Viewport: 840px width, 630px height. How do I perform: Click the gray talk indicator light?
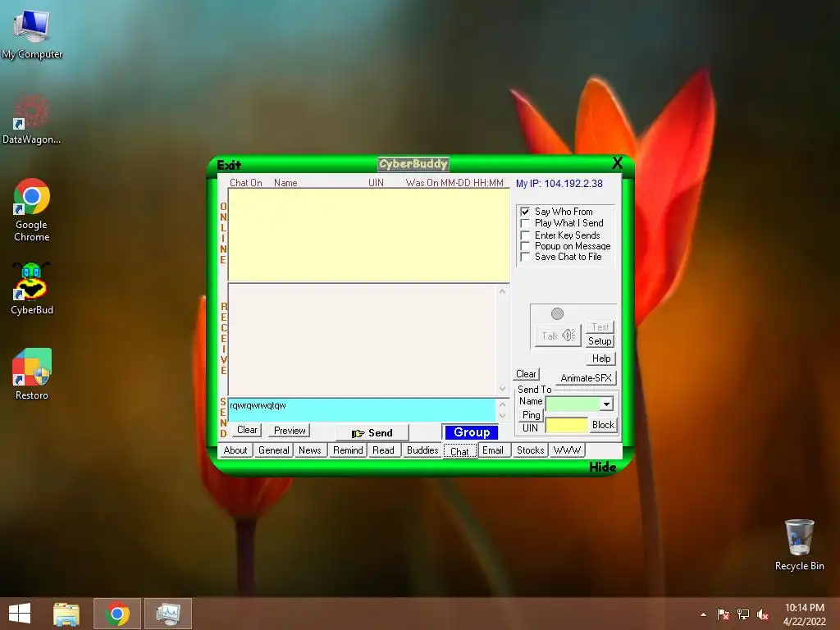(x=557, y=313)
